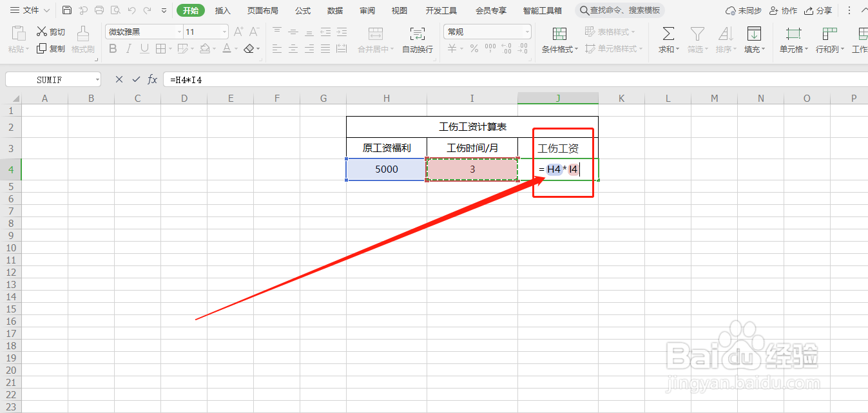Click the AutoSum (求和) sigma icon
This screenshot has width=868, height=413.
click(x=669, y=34)
